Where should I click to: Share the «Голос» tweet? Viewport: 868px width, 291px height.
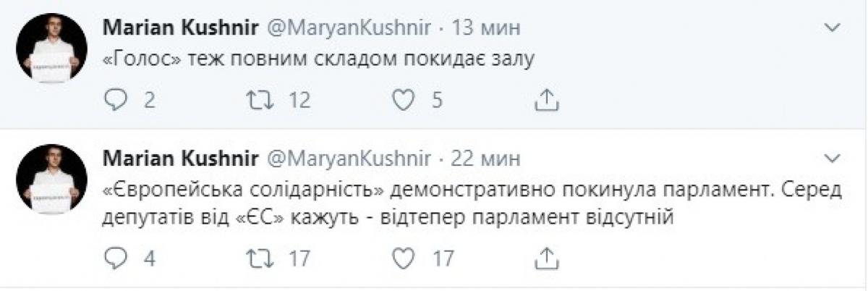(x=546, y=99)
